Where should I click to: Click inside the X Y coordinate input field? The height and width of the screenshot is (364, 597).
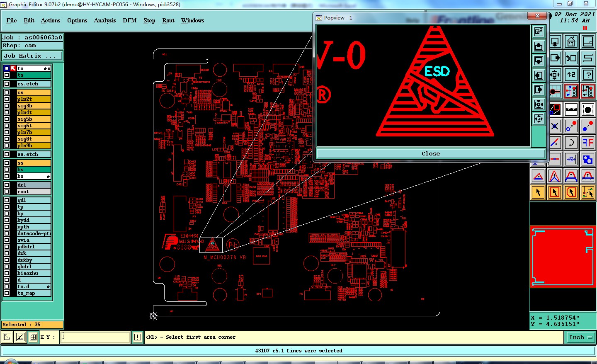95,337
